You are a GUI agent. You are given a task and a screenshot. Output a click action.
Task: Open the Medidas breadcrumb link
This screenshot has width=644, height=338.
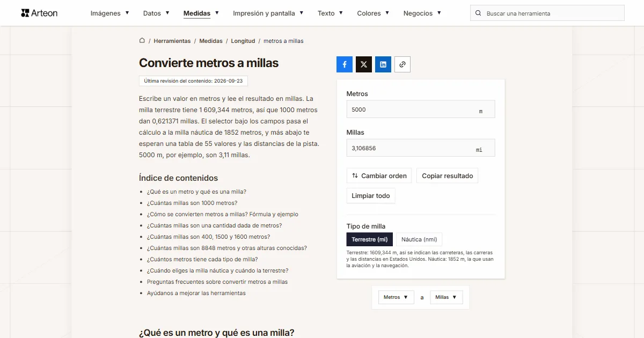click(x=211, y=41)
